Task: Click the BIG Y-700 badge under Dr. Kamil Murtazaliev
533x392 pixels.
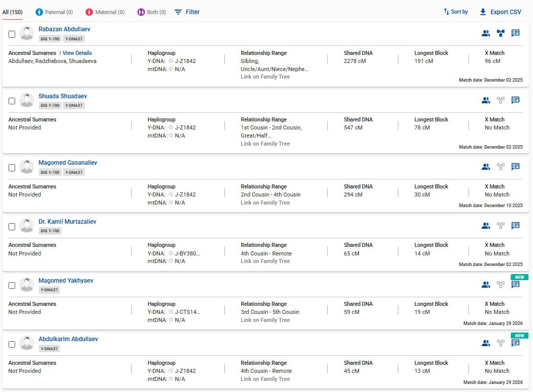Action: tap(50, 231)
